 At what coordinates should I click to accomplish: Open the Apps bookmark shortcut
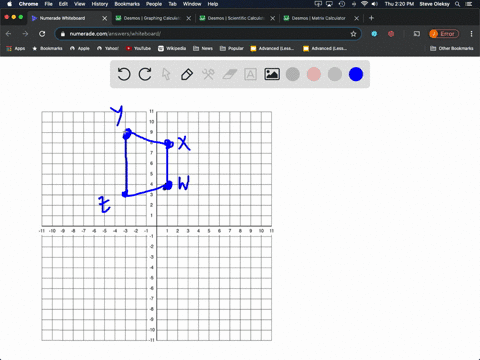tap(16, 48)
